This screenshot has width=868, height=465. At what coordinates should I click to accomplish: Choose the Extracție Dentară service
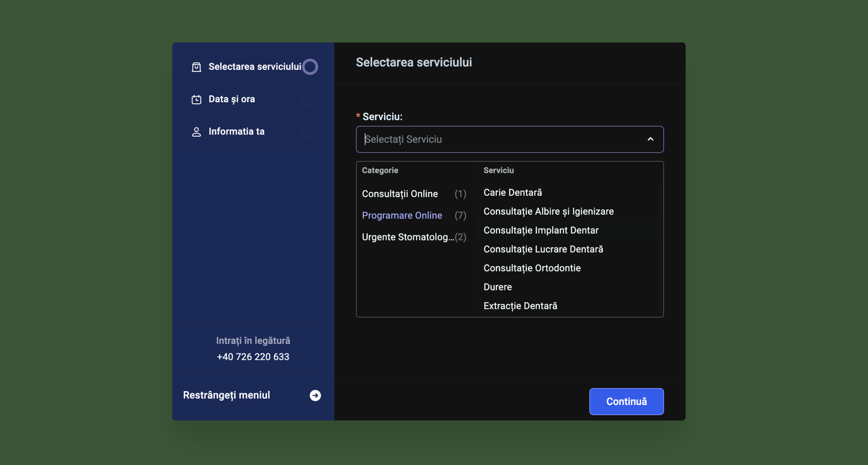pyautogui.click(x=520, y=306)
